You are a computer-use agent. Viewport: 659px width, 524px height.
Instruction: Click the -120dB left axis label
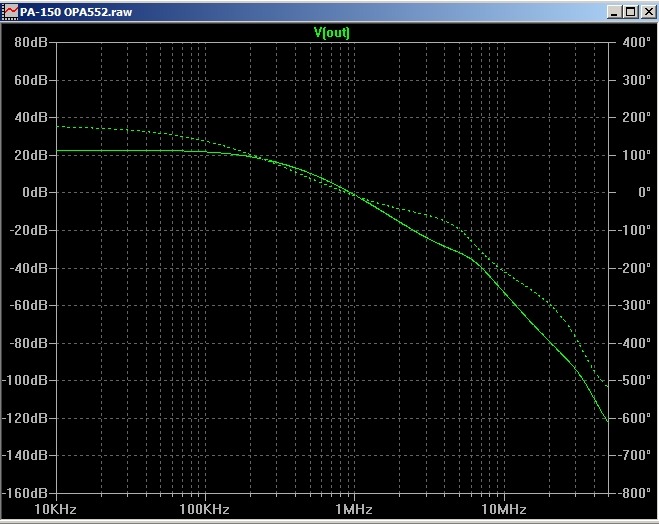[x=24, y=418]
